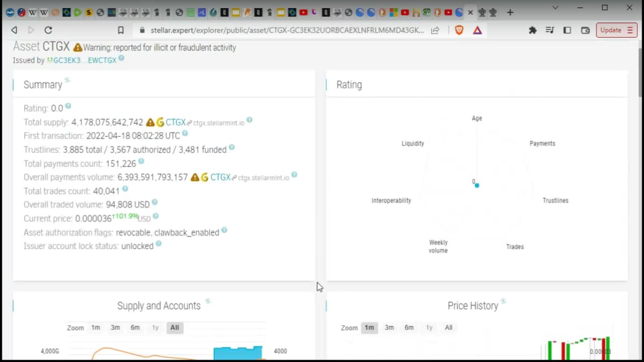Set Supply and Accounts zoom to 3m

pyautogui.click(x=115, y=327)
